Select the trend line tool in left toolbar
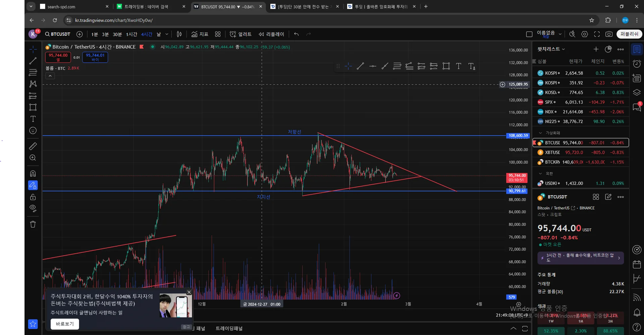The height and width of the screenshot is (335, 644). tap(33, 61)
